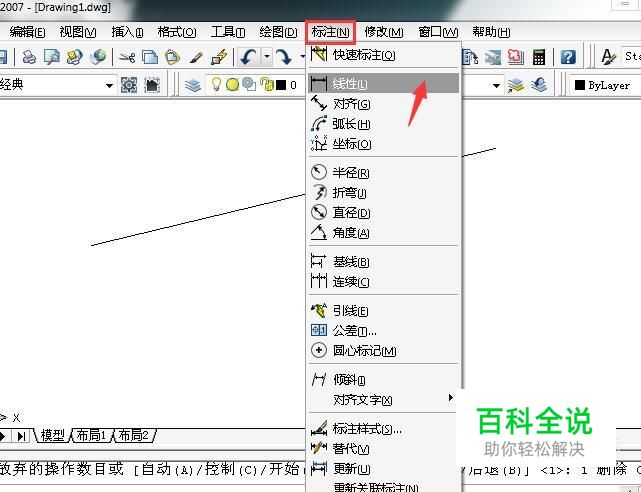Choose 圆心标记(M) center mark
Image resolution: width=641 pixels, height=492 pixels.
384,350
